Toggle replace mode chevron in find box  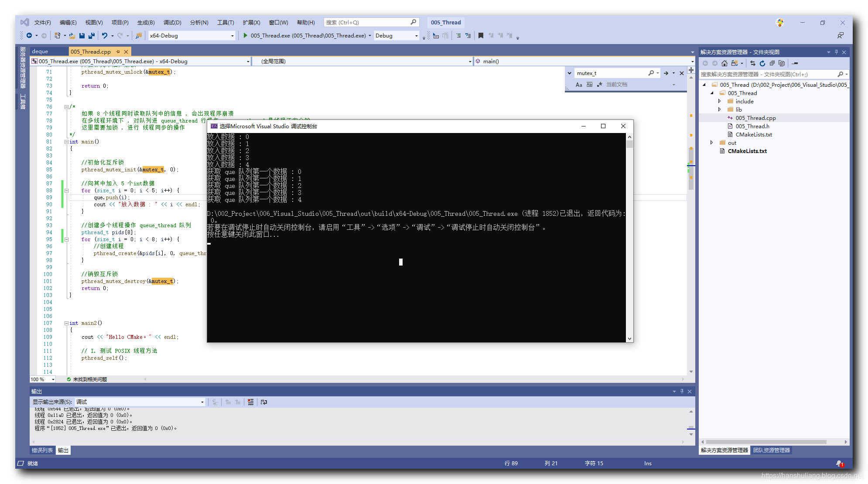tap(569, 73)
